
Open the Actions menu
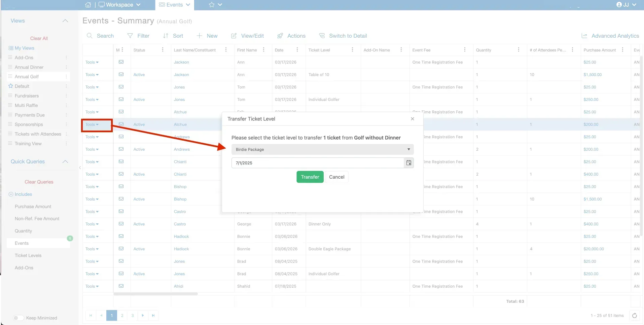(x=291, y=36)
